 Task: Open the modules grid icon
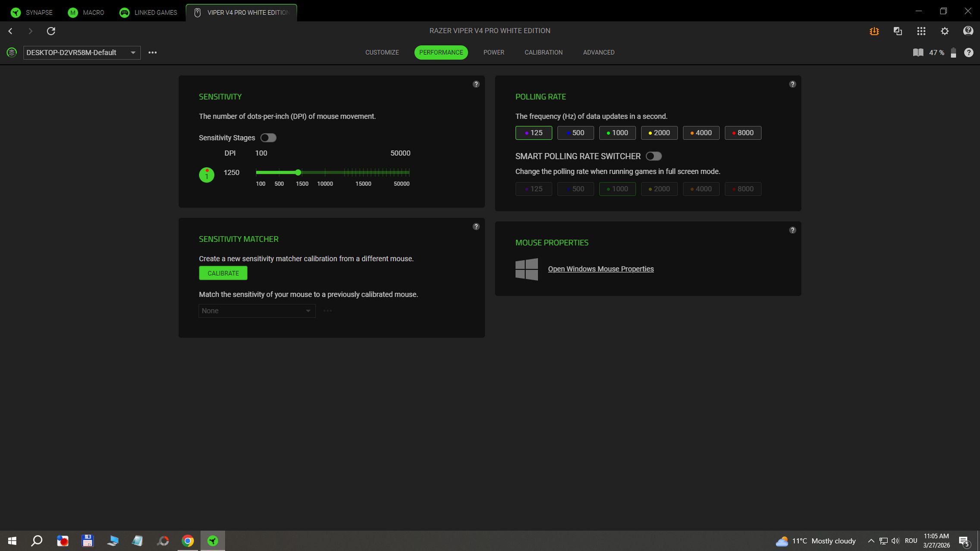pyautogui.click(x=921, y=31)
